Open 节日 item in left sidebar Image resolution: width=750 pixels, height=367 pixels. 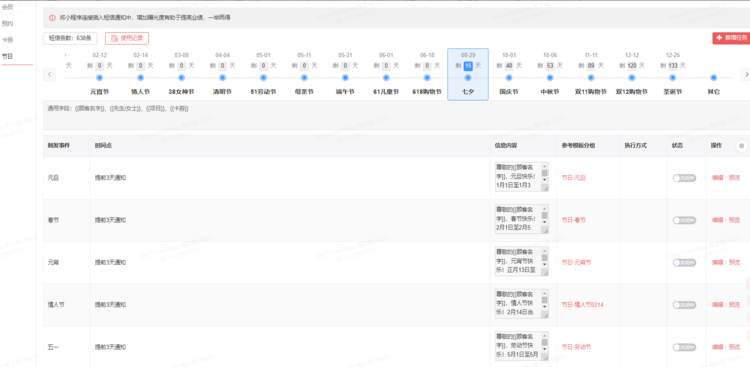[7, 56]
